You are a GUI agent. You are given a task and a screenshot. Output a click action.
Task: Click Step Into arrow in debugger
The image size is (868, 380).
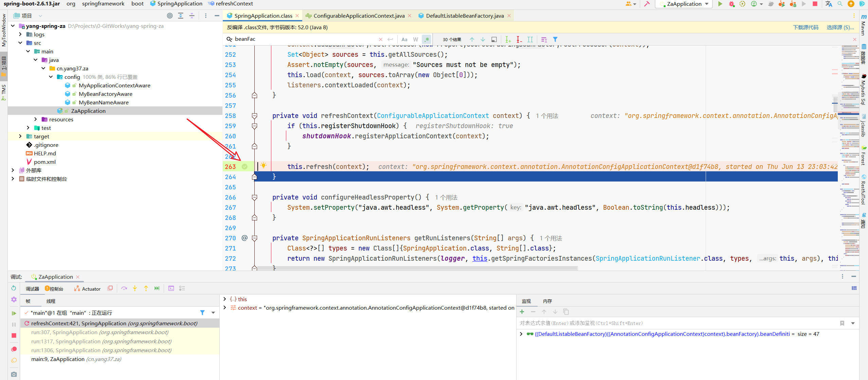(135, 288)
